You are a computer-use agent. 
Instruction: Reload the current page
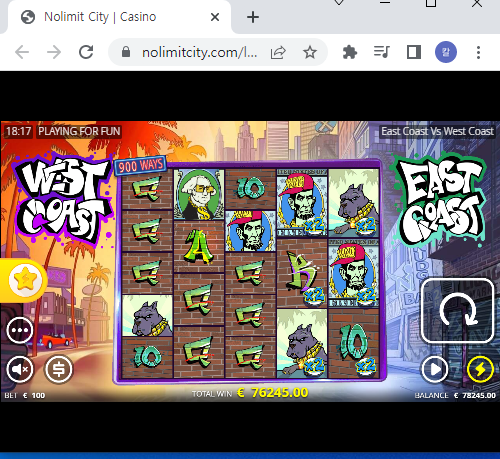click(86, 52)
